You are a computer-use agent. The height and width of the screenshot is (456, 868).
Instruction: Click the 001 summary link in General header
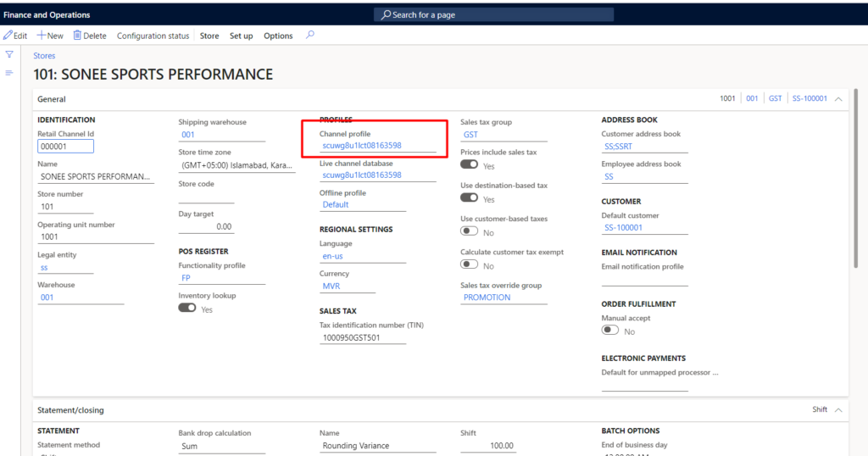(x=752, y=98)
